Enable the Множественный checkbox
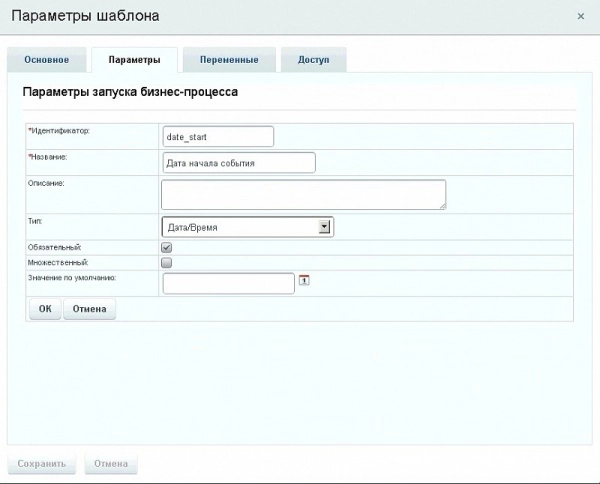 (x=167, y=263)
